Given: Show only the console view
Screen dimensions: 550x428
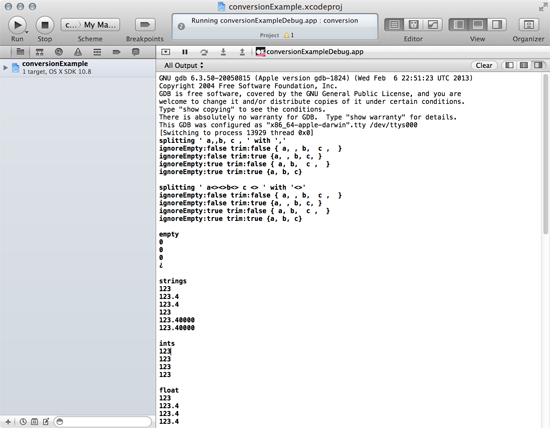Looking at the screenshot, I should click(538, 65).
